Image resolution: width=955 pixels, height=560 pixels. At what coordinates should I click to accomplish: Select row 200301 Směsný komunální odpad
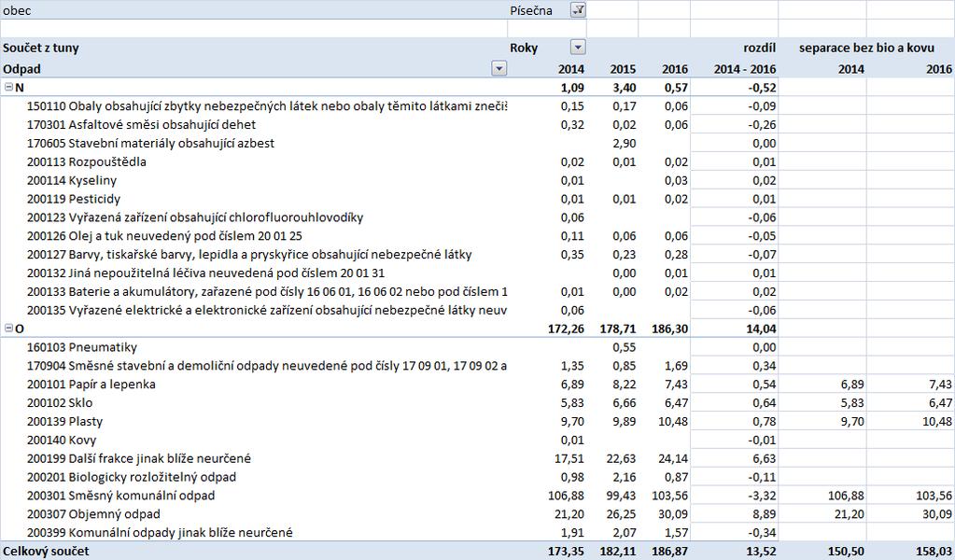[120, 496]
